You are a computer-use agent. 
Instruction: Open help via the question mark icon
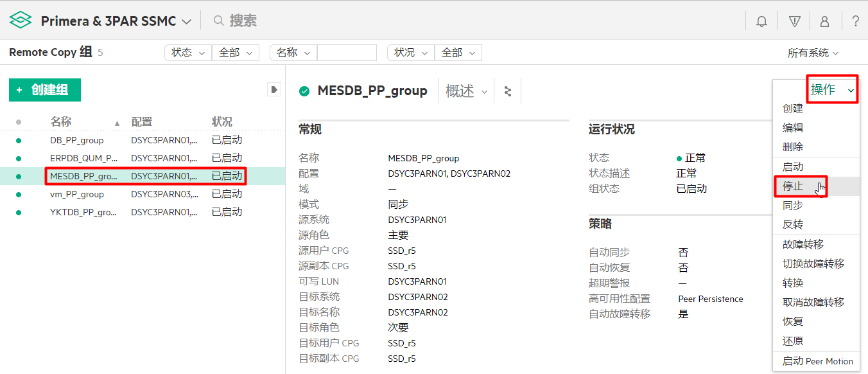pyautogui.click(x=856, y=21)
